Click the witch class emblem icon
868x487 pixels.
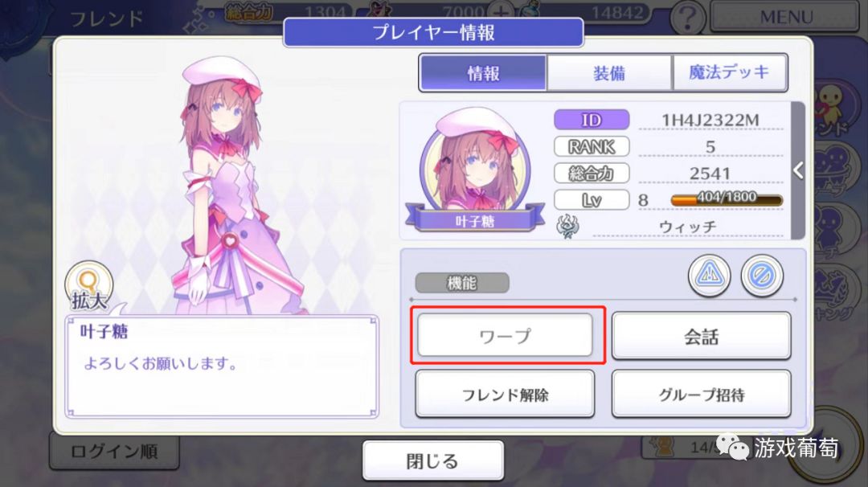click(568, 227)
